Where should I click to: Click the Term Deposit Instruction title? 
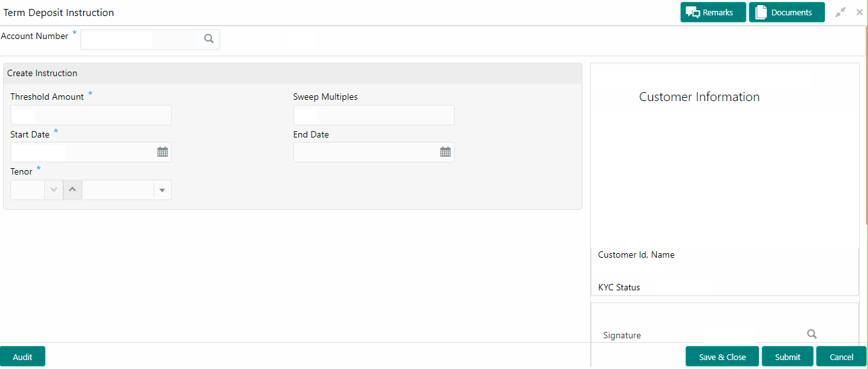click(x=59, y=13)
